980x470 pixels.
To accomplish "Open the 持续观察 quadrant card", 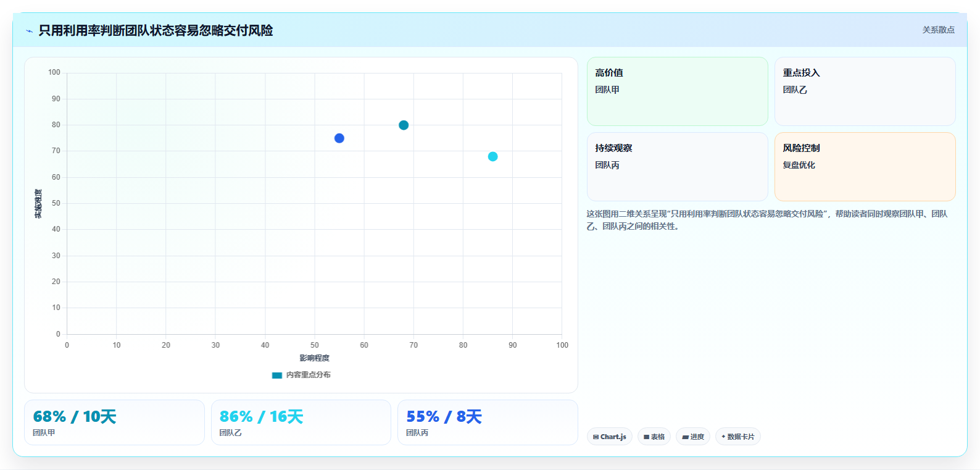I will click(x=677, y=167).
